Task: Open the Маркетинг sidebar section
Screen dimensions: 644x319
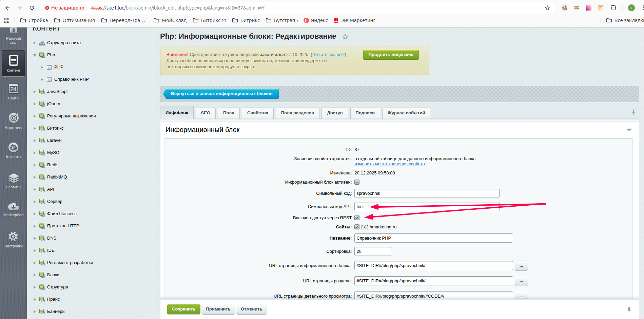Action: [13, 121]
